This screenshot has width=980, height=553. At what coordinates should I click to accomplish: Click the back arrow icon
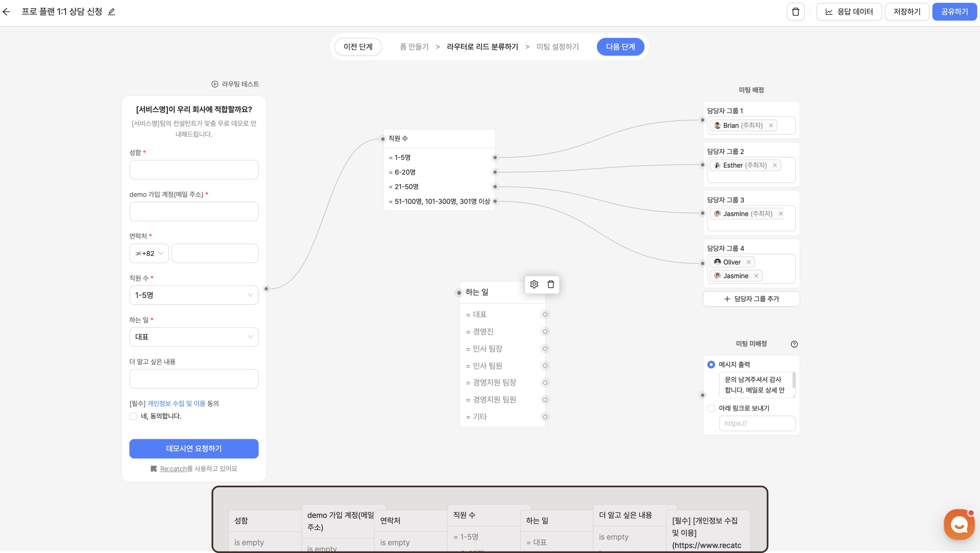point(6,12)
